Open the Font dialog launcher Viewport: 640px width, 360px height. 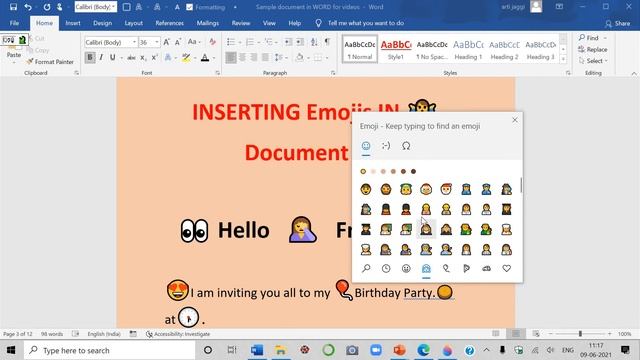pyautogui.click(x=218, y=73)
